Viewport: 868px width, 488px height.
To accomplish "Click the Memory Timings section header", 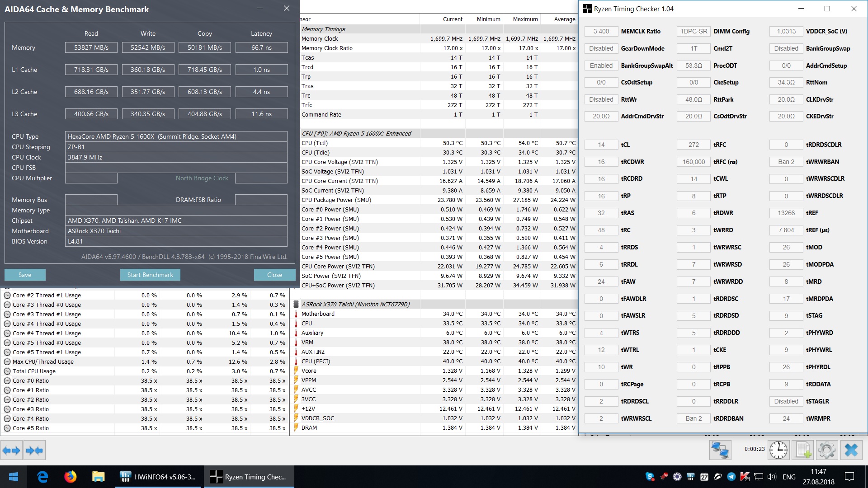I will [323, 29].
